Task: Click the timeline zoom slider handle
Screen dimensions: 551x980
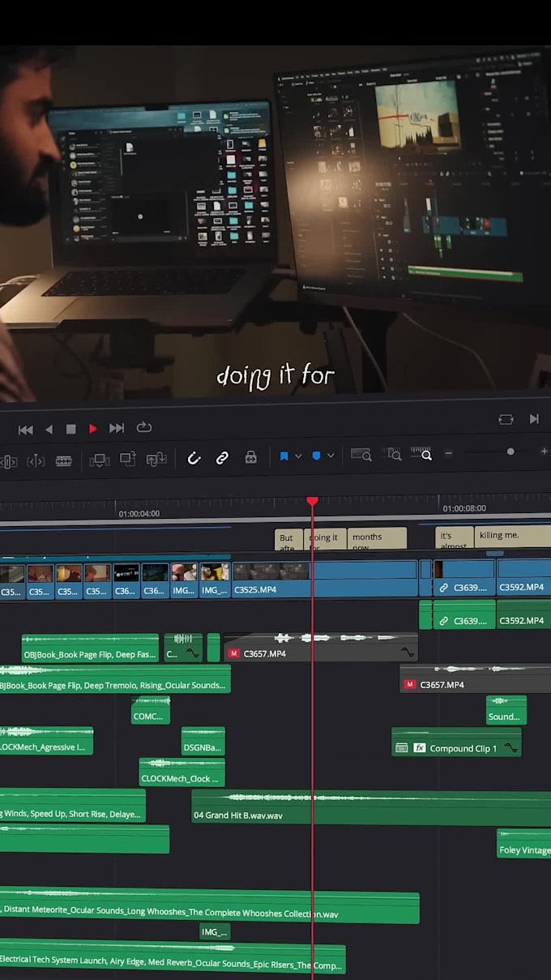Action: click(x=510, y=451)
